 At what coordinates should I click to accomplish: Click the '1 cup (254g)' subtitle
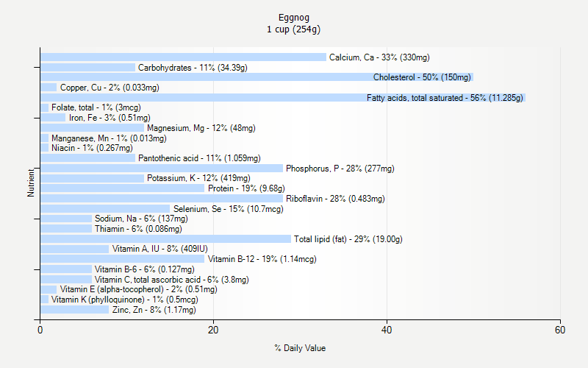coord(293,29)
